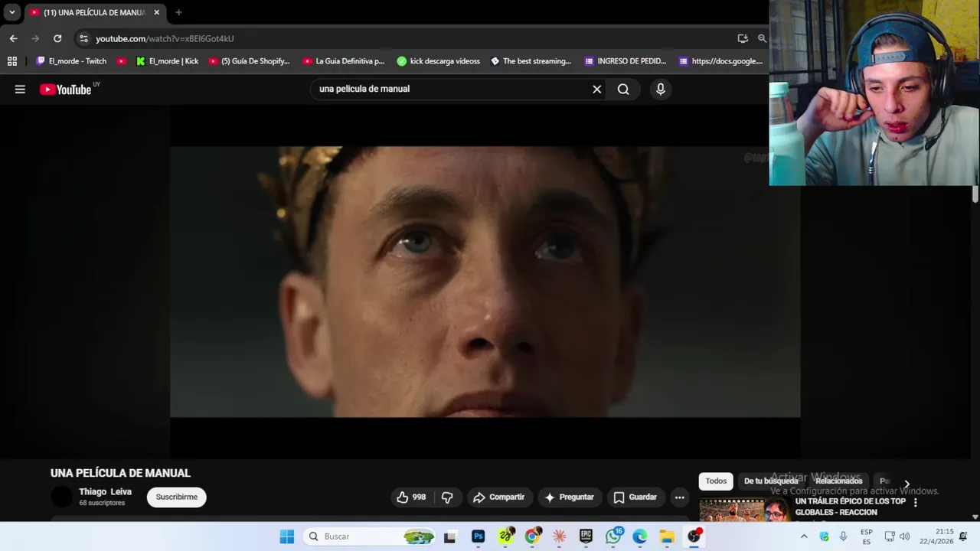Open the El_morde | Kick bookmark
This screenshot has width=980, height=551.
[x=167, y=61]
